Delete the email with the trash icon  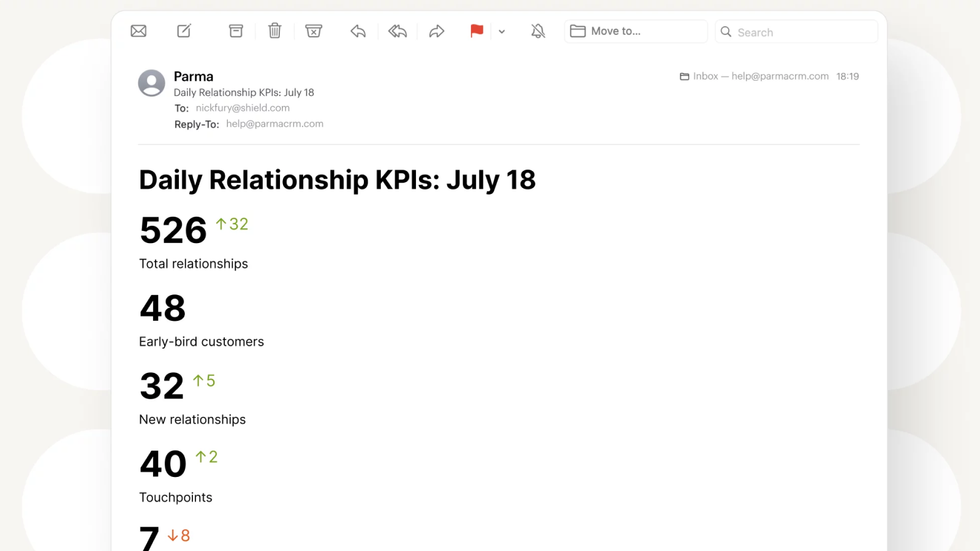pos(274,31)
